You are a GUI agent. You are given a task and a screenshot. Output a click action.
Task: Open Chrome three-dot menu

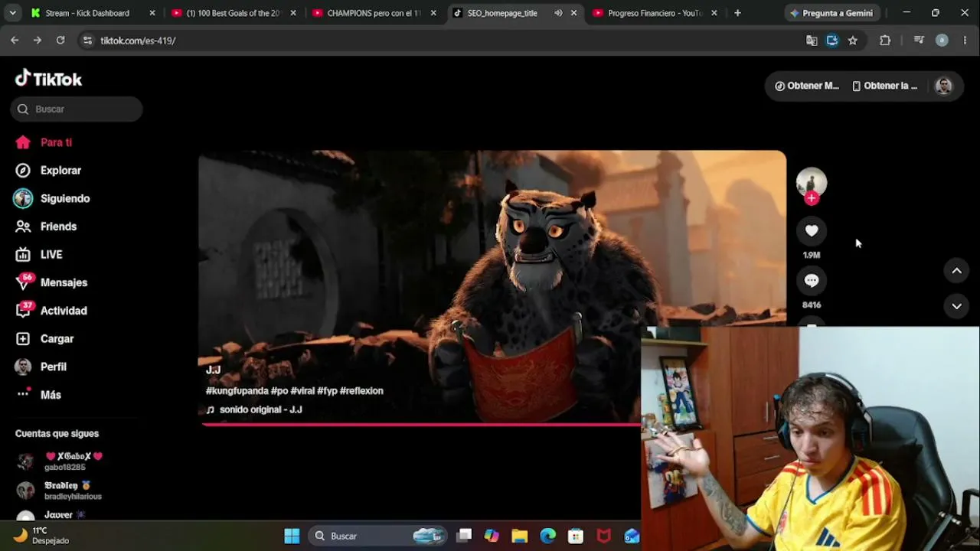coord(965,41)
